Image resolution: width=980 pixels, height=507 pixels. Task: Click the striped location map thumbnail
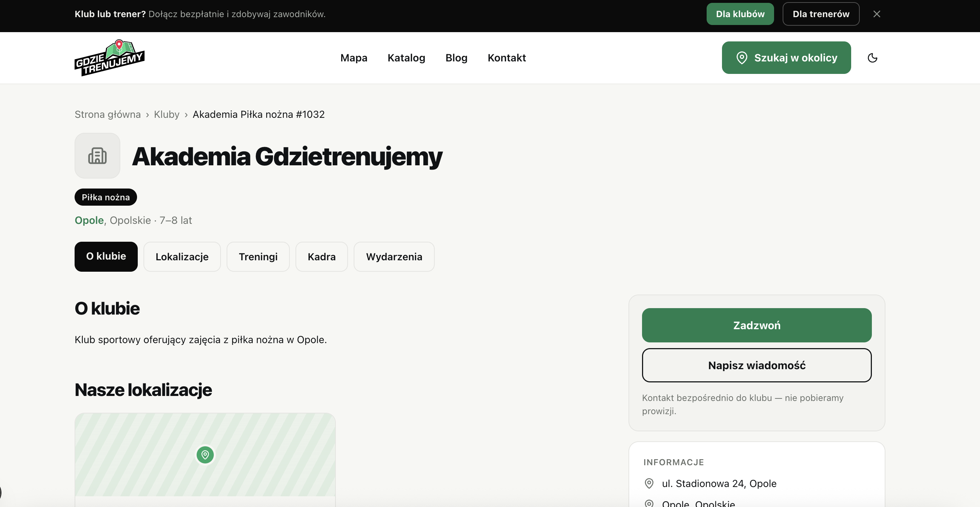205,455
